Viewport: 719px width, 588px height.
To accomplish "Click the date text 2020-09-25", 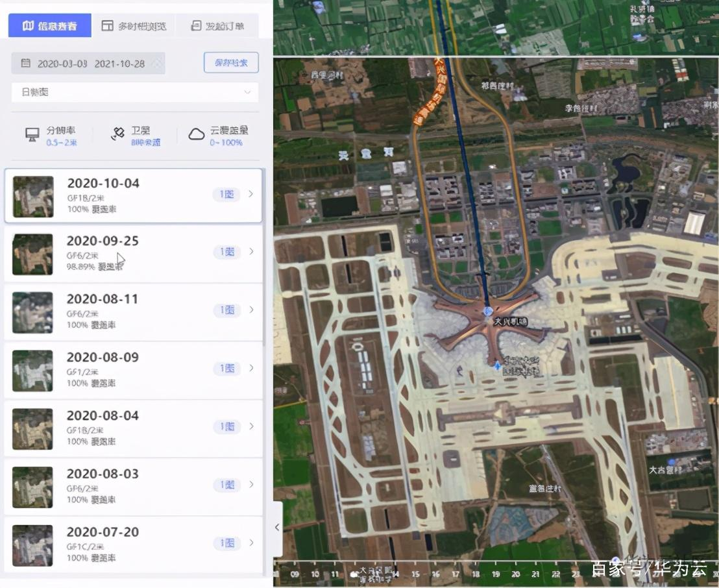I will coord(103,241).
